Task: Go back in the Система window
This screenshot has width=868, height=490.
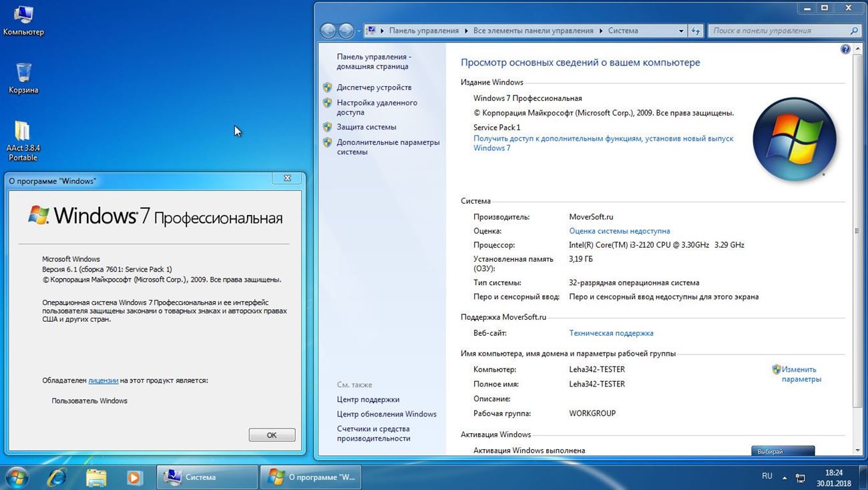Action: coord(328,31)
